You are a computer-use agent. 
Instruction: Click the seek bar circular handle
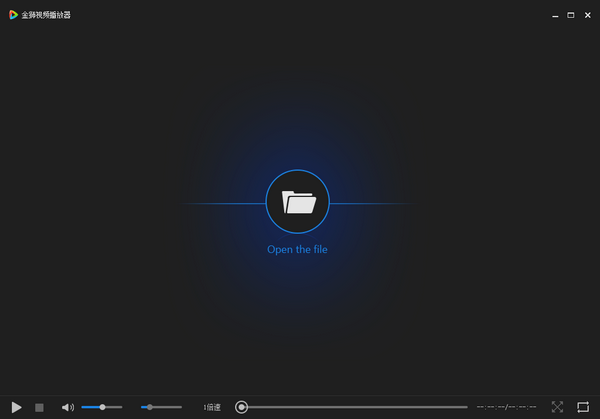[241, 407]
